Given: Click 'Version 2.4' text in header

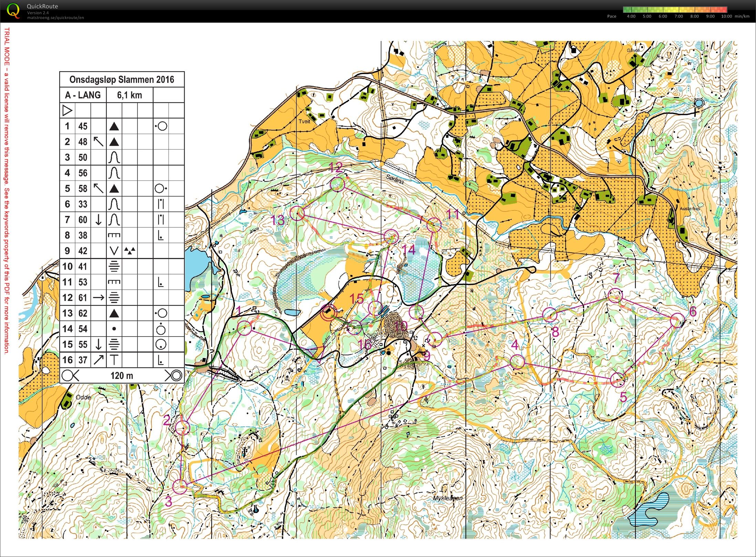Looking at the screenshot, I should [x=38, y=13].
